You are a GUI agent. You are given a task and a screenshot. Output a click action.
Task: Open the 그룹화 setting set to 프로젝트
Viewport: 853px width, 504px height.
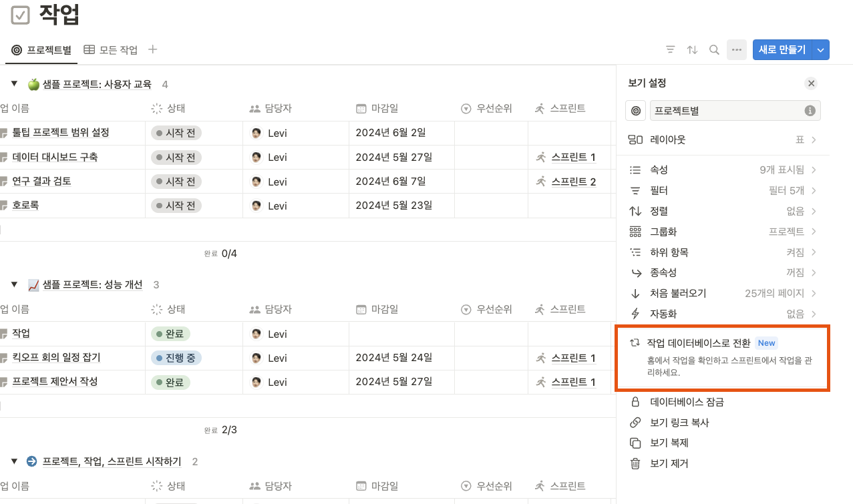point(723,232)
